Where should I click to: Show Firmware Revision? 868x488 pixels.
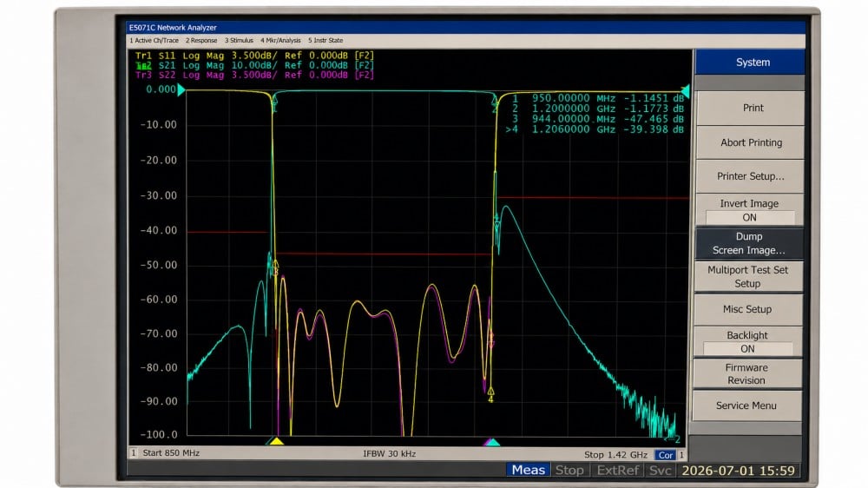click(x=746, y=374)
